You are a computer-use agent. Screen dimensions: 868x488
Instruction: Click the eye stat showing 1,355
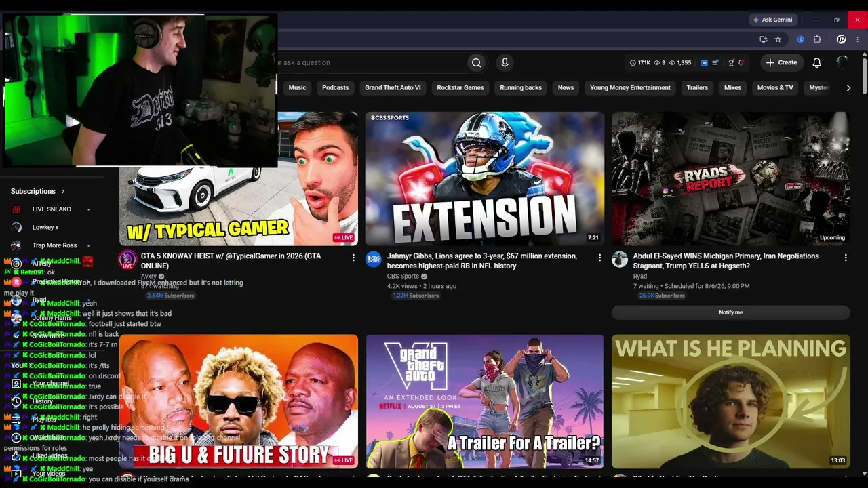(680, 63)
